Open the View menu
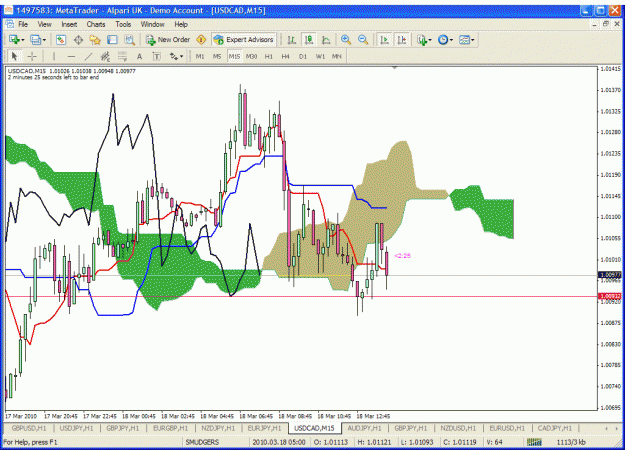The image size is (625, 450). click(45, 24)
